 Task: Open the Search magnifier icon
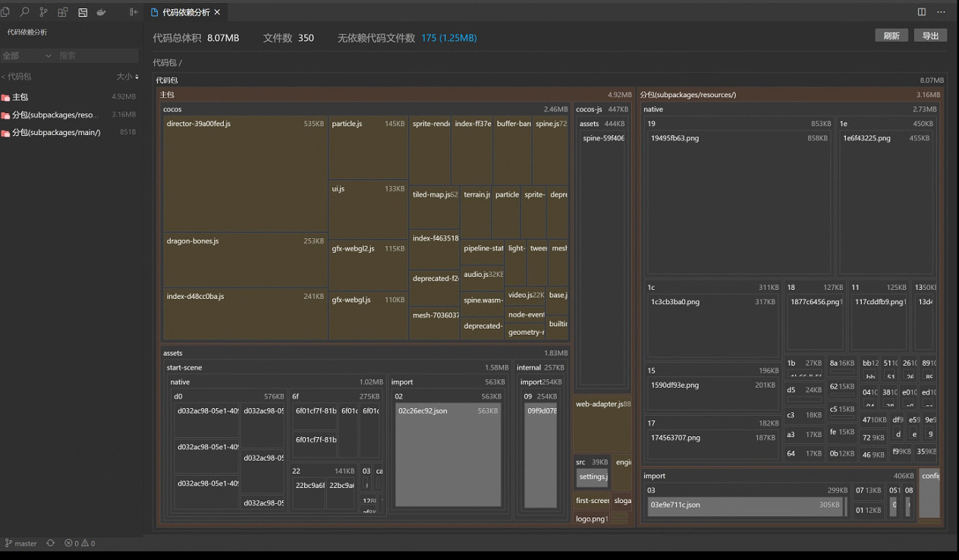(x=25, y=12)
